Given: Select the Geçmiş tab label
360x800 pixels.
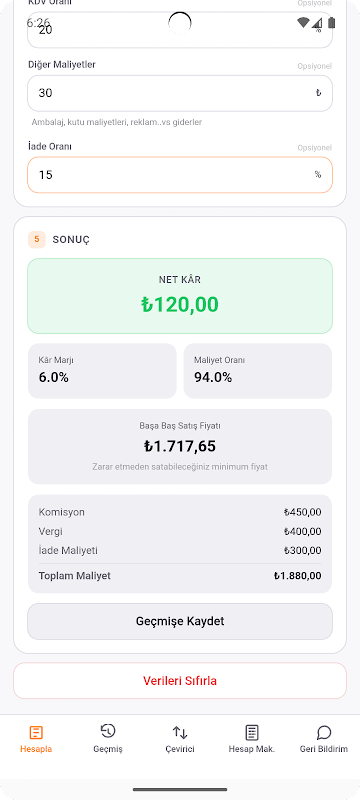Looking at the screenshot, I should click(108, 749).
